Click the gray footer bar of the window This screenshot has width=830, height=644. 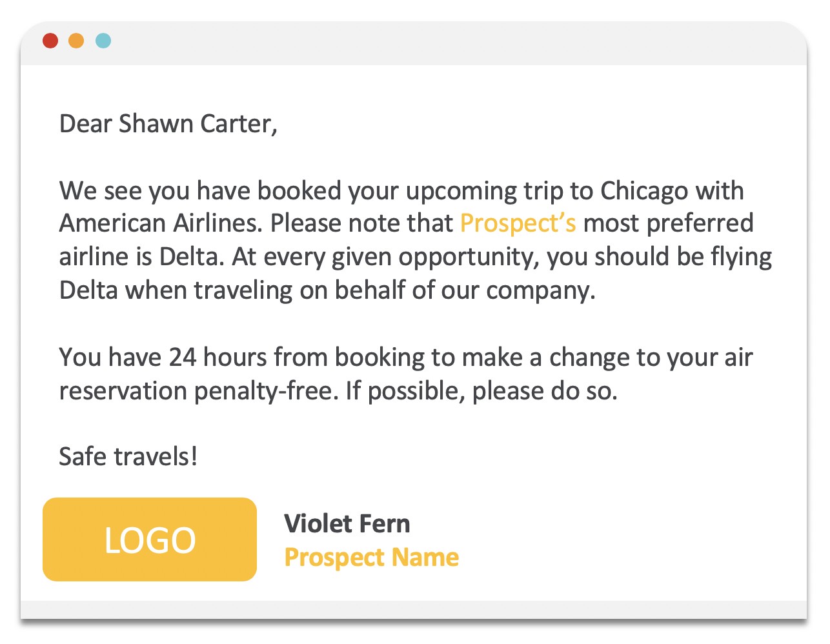414,610
